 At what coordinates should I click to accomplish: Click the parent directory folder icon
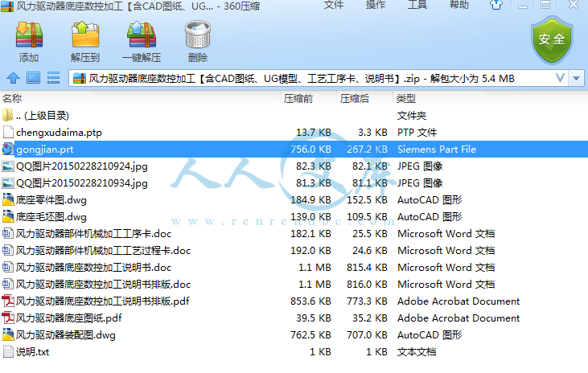click(x=7, y=115)
